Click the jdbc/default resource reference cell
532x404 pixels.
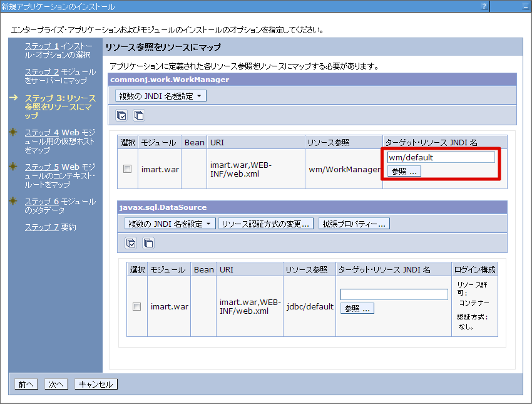(309, 306)
